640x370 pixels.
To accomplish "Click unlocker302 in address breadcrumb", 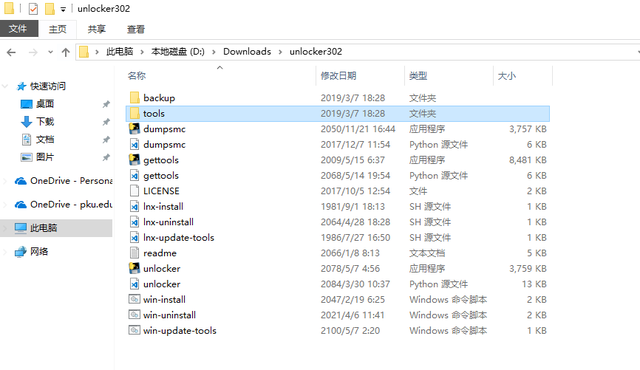I will [x=316, y=52].
